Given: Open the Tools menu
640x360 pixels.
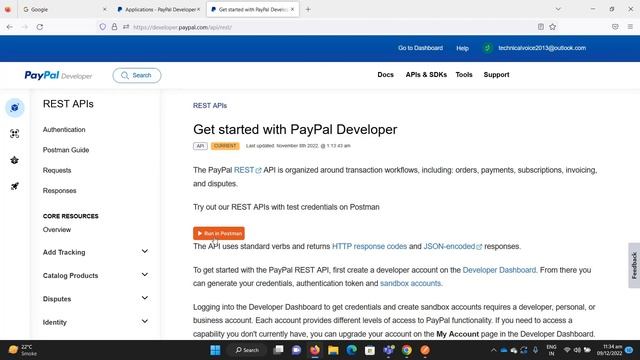Looking at the screenshot, I should pos(464,75).
